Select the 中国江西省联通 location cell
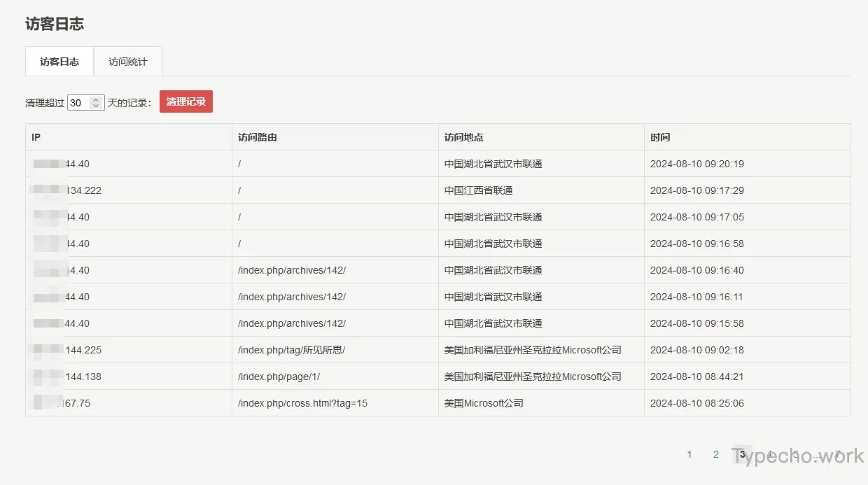This screenshot has width=868, height=485. pyautogui.click(x=479, y=190)
